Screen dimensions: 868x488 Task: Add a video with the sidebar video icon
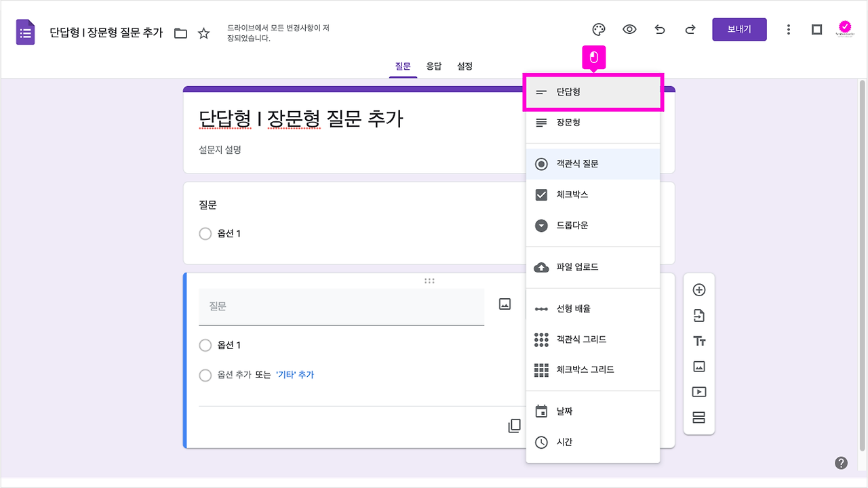[698, 391]
